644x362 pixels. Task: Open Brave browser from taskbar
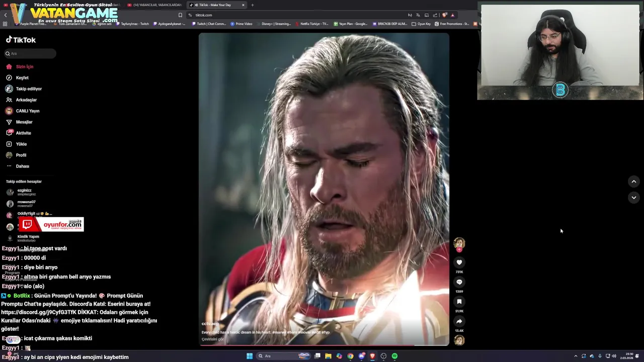(372, 356)
